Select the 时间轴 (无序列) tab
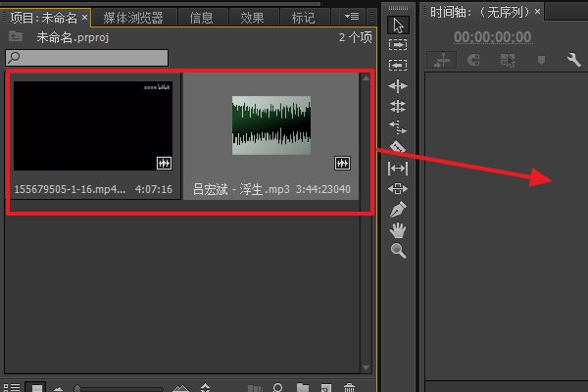 479,13
